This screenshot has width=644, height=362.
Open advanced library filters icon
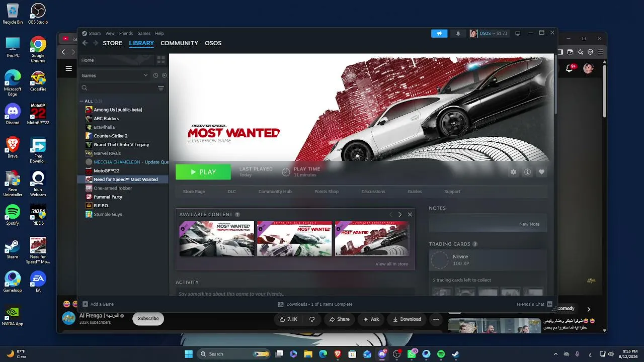pyautogui.click(x=161, y=88)
